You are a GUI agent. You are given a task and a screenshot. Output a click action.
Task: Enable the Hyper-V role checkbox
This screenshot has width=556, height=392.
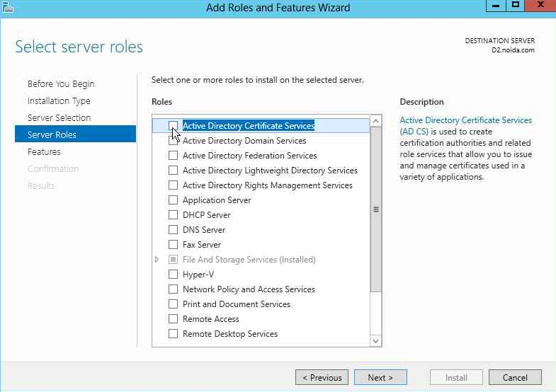pos(173,275)
